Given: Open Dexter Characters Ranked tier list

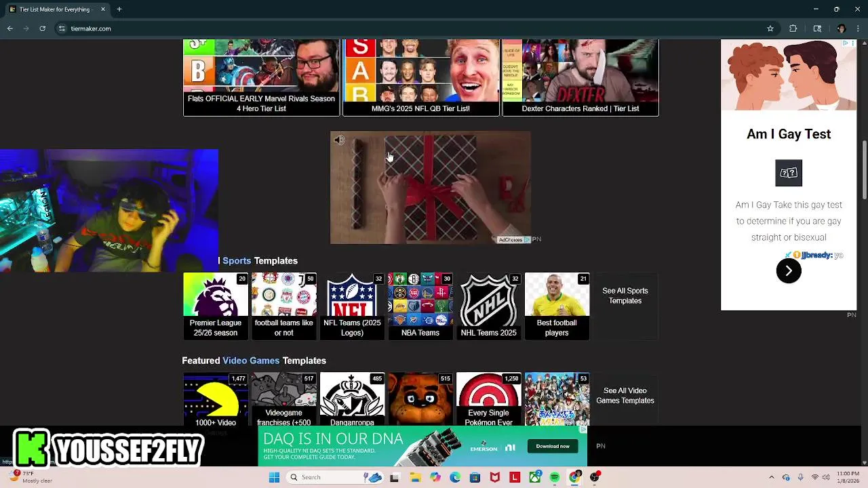Looking at the screenshot, I should pos(580,77).
